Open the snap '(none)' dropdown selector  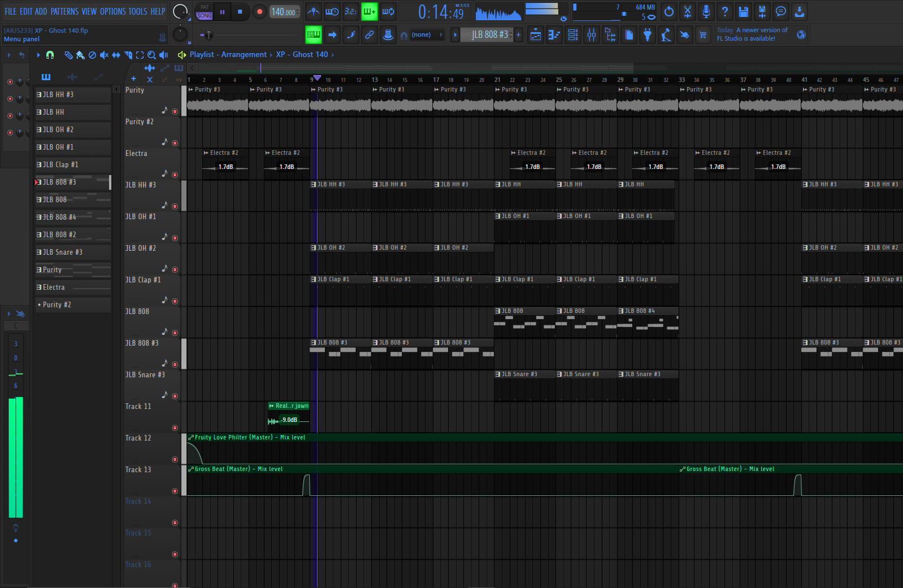coord(421,35)
